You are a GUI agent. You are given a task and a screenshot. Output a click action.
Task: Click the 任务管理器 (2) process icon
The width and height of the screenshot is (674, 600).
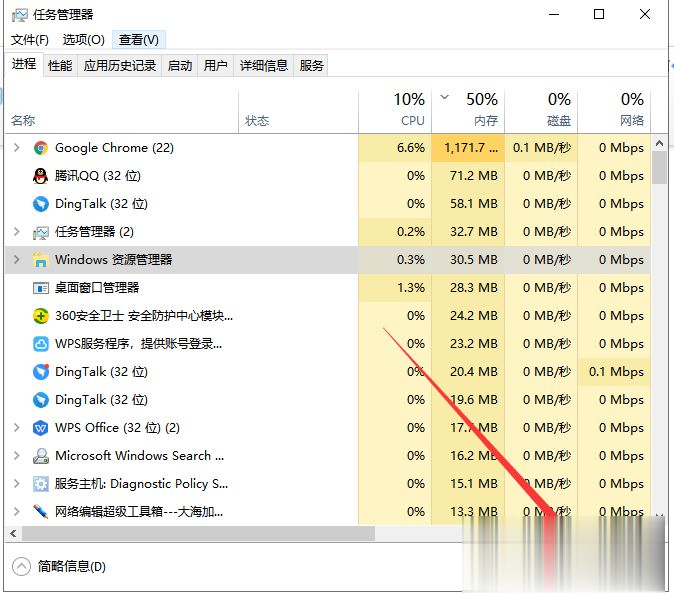click(x=41, y=232)
